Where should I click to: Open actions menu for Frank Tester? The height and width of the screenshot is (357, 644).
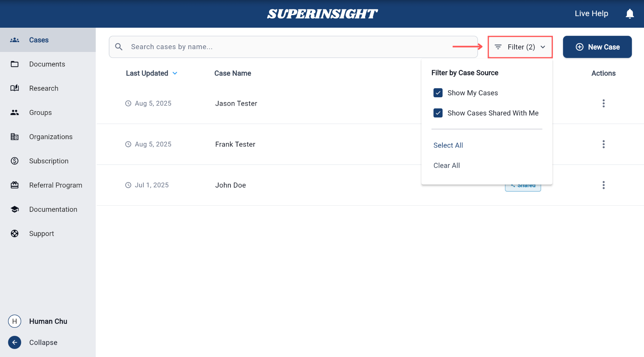coord(603,144)
